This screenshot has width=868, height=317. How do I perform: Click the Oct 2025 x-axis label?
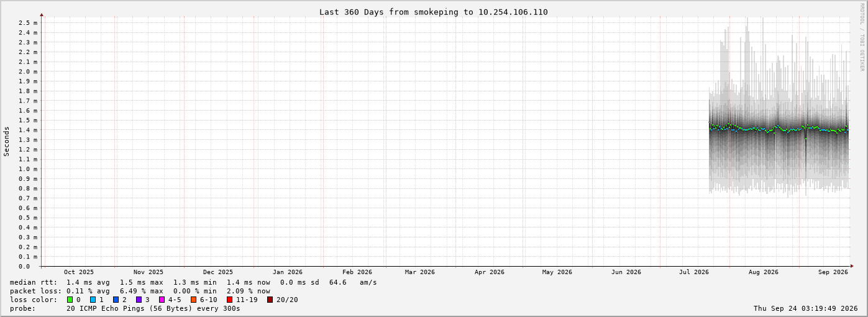click(79, 272)
